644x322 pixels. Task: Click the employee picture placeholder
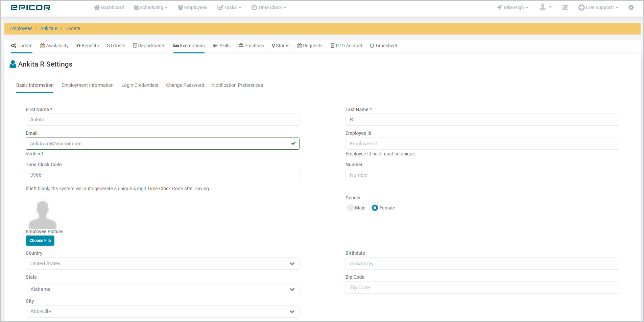[43, 215]
